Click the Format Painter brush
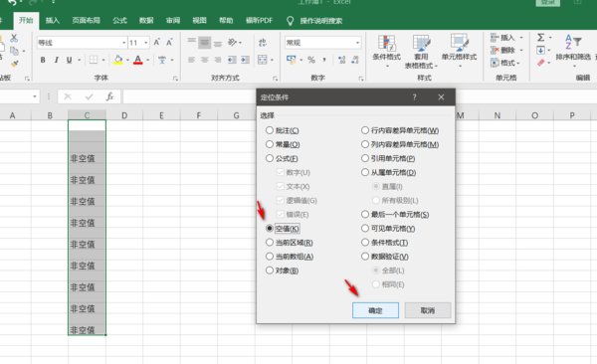 (15, 64)
